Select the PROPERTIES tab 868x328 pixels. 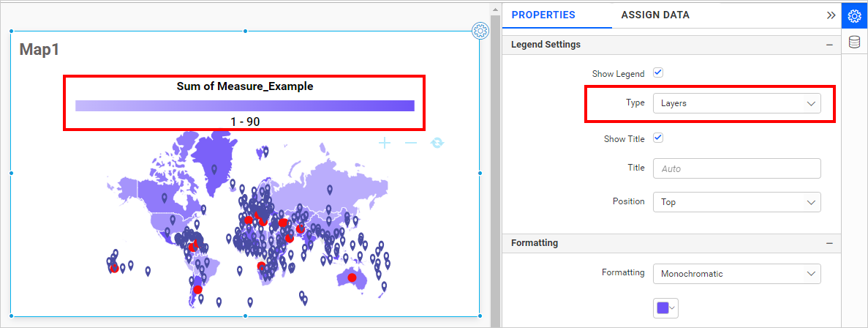[543, 15]
